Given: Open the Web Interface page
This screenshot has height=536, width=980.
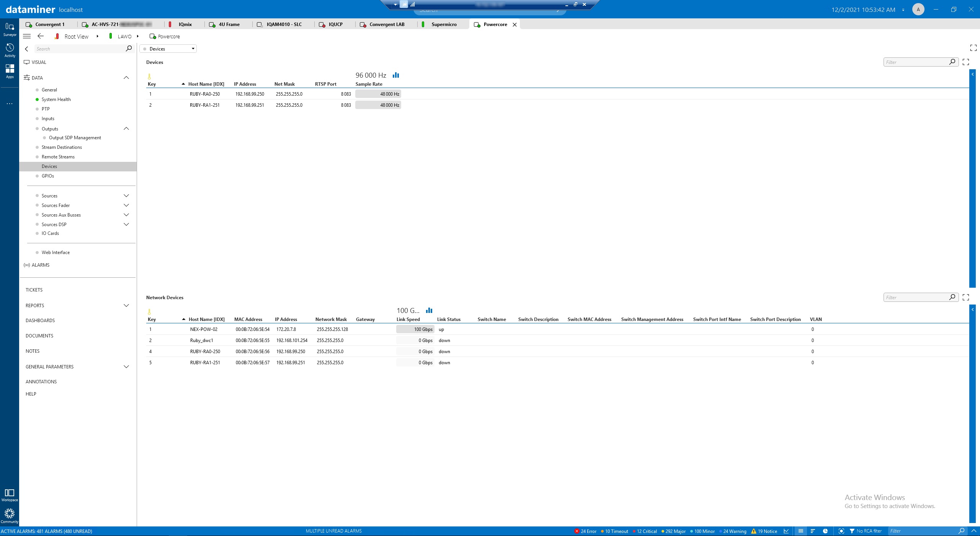Looking at the screenshot, I should pyautogui.click(x=56, y=253).
